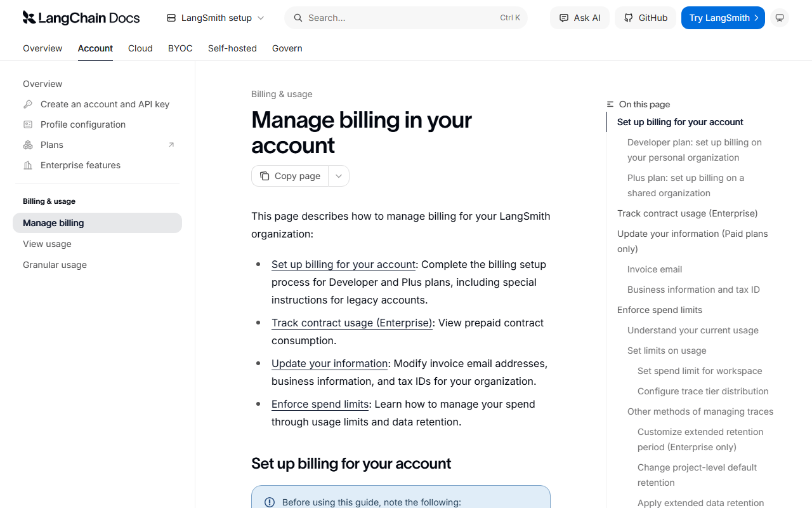812x508 pixels.
Task: Click the Try LangSmith button
Action: point(723,18)
